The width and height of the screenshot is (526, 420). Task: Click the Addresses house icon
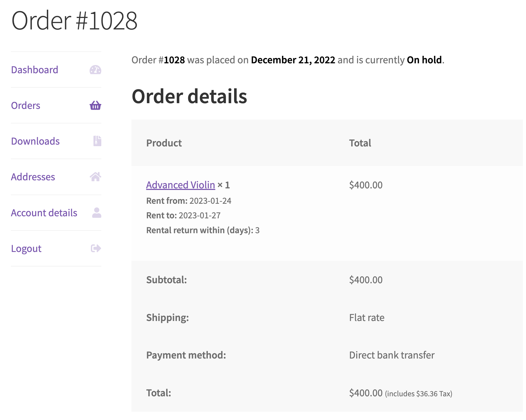coord(95,177)
